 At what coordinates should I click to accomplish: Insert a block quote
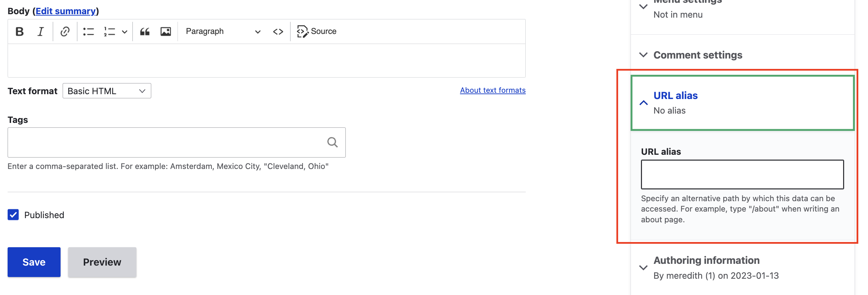click(x=145, y=32)
